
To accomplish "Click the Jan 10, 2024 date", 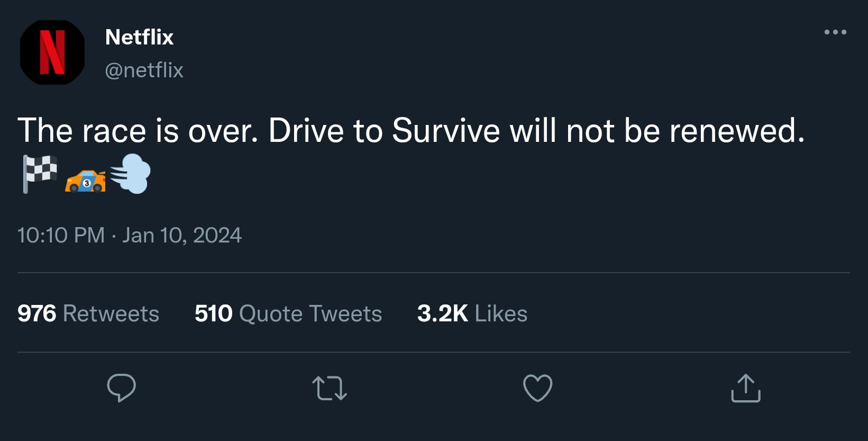I will coord(182,235).
